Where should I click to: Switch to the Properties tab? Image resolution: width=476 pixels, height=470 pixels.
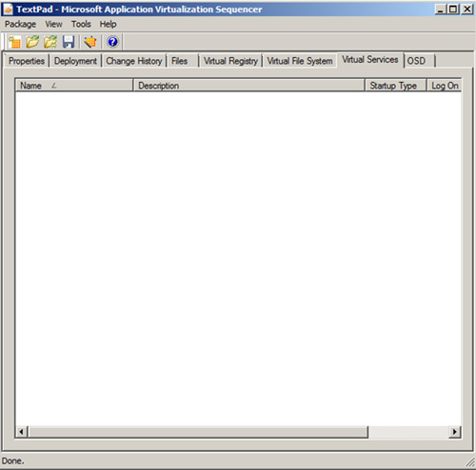click(x=27, y=61)
